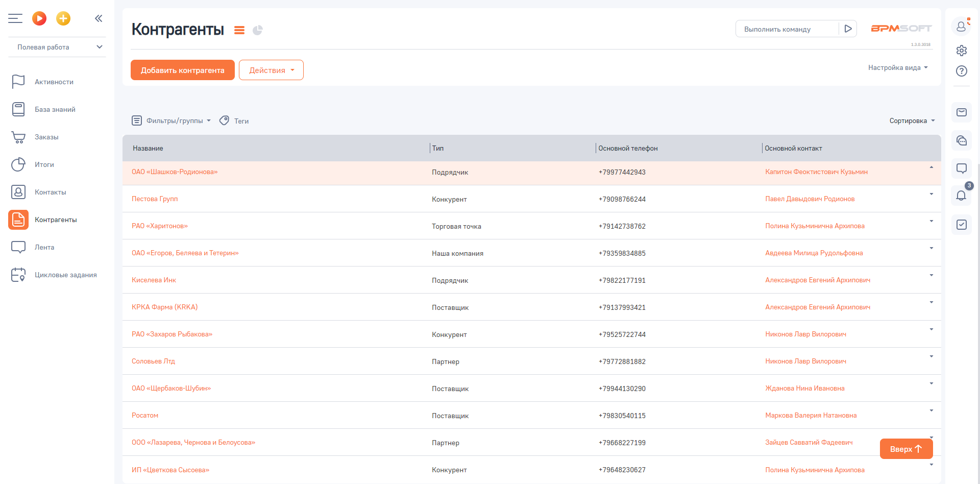Go to Контакты section
Viewport: 980px width, 484px height.
point(51,192)
